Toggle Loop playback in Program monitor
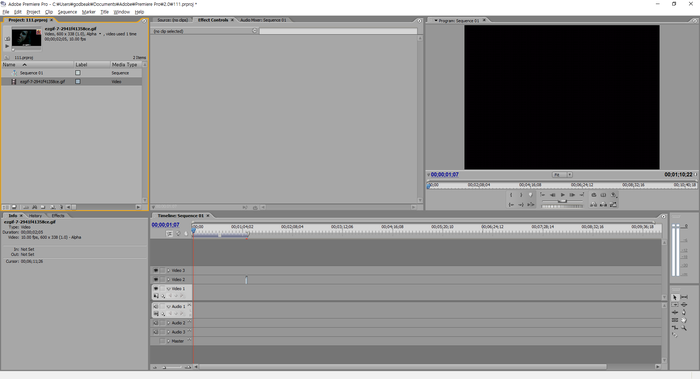700x379 pixels. click(594, 195)
